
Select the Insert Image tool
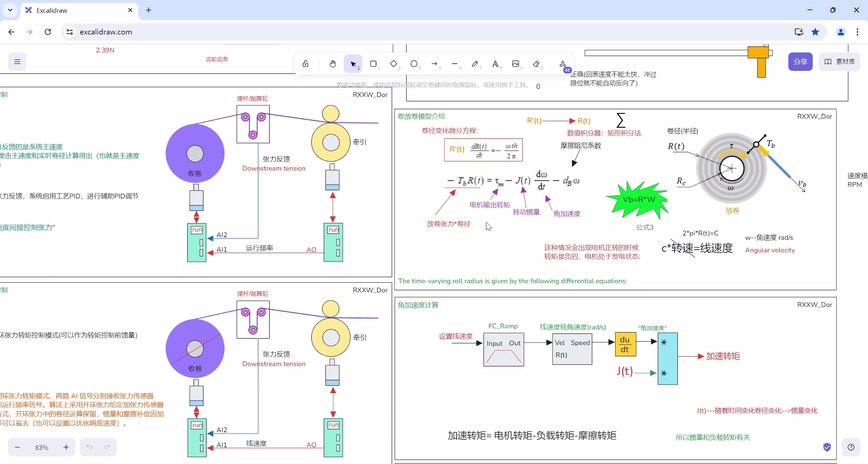[516, 64]
